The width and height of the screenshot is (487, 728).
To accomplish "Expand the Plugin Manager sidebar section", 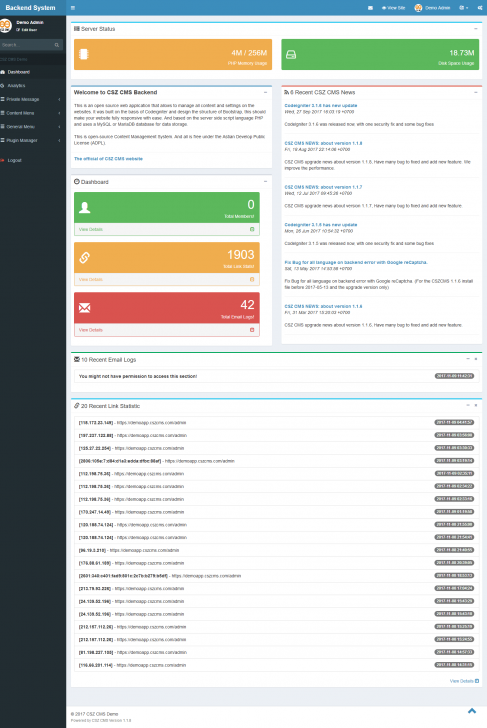I will point(32,140).
